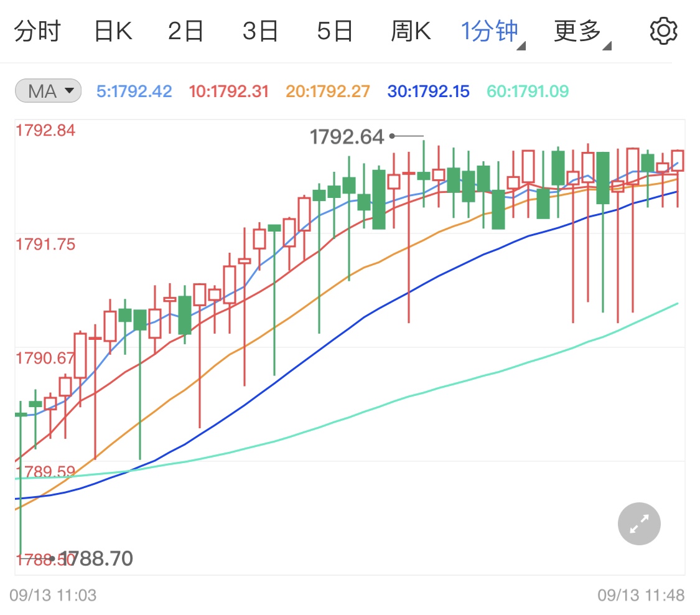Click the 1790.67 axis label
The width and height of the screenshot is (700, 615).
(x=45, y=358)
